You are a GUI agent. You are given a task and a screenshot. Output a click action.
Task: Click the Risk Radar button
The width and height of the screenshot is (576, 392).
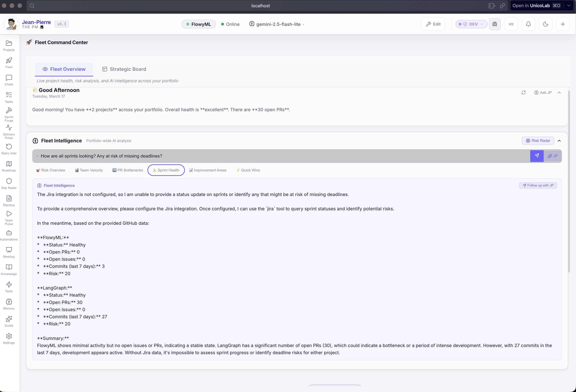click(538, 141)
